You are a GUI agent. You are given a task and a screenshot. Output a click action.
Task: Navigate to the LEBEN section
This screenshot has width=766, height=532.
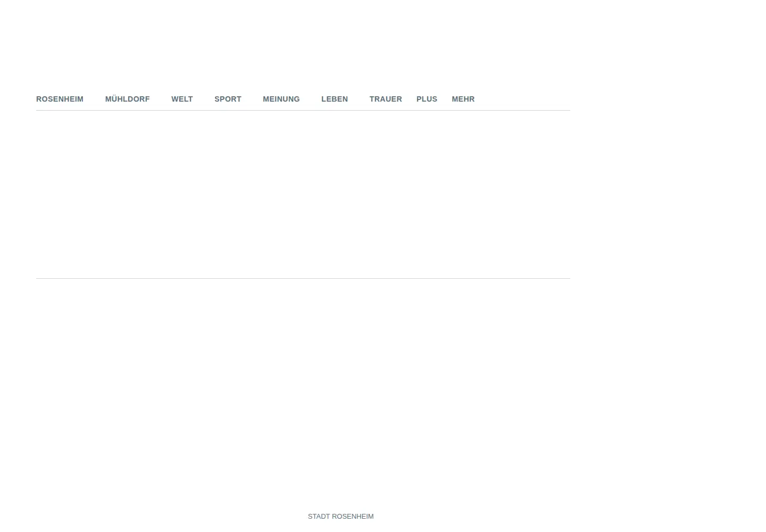tap(335, 99)
